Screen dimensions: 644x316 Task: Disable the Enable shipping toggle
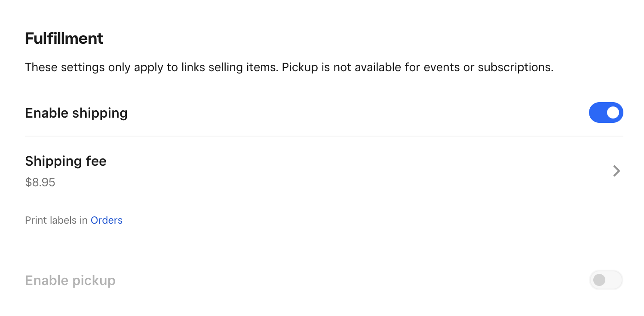tap(606, 112)
